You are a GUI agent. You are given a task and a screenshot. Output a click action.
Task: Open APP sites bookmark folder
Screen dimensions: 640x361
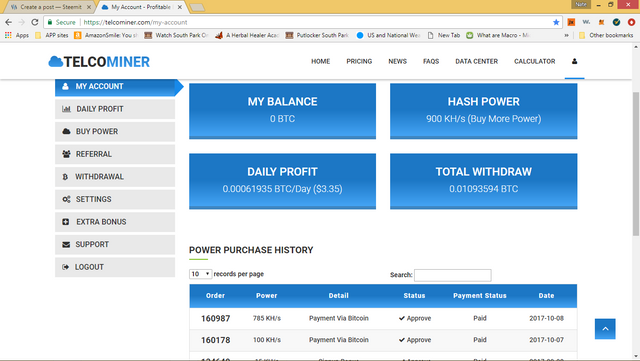(x=52, y=35)
